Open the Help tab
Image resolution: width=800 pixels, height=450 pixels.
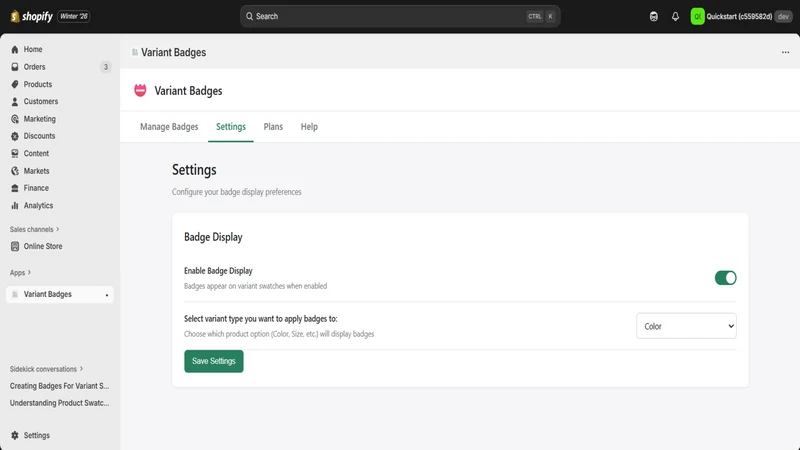[309, 127]
